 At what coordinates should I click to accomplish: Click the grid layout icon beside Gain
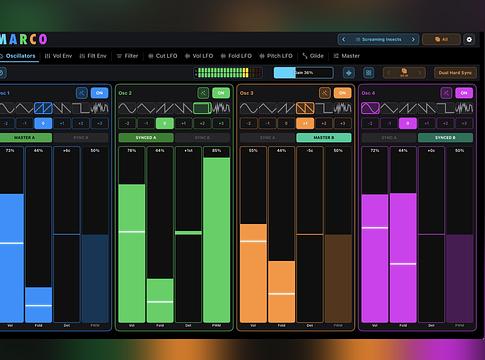click(x=368, y=73)
